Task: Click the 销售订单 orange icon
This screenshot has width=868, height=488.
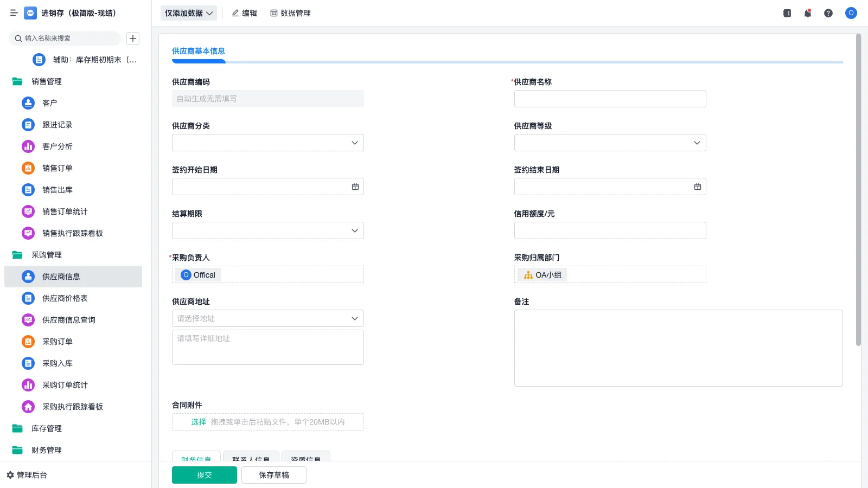Action: [28, 168]
